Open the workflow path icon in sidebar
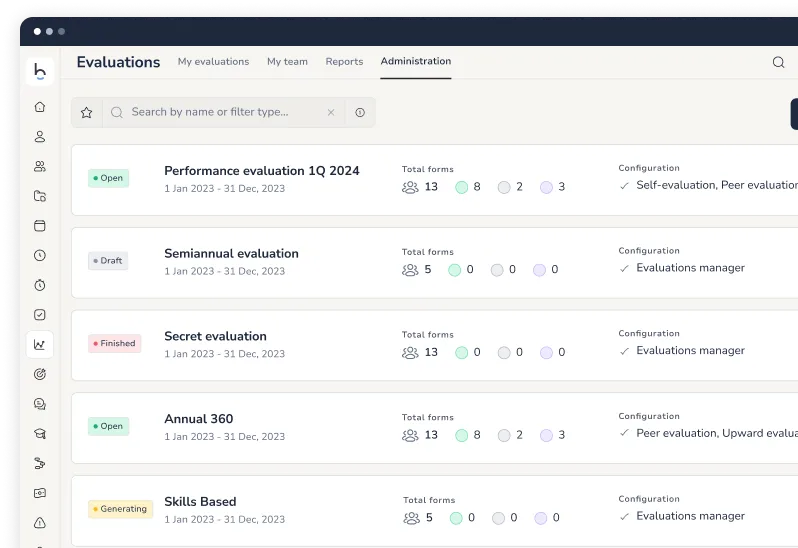 [x=40, y=463]
